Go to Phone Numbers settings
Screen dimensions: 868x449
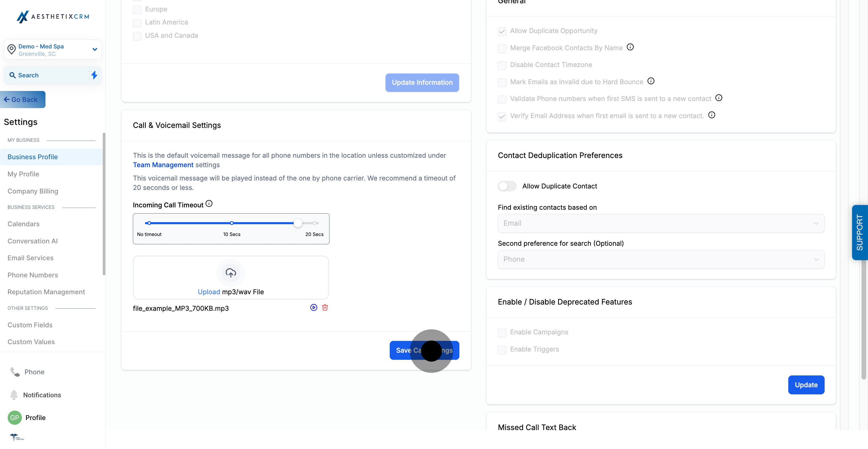pyautogui.click(x=33, y=275)
